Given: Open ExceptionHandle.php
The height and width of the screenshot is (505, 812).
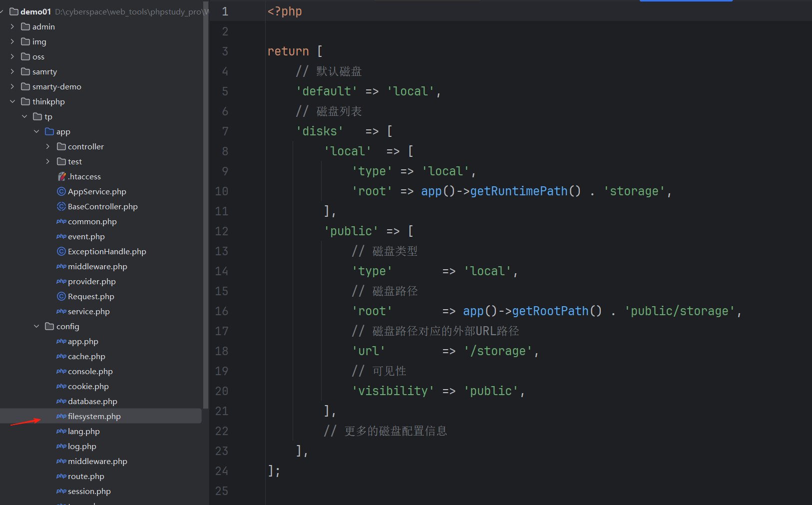Looking at the screenshot, I should [x=107, y=251].
